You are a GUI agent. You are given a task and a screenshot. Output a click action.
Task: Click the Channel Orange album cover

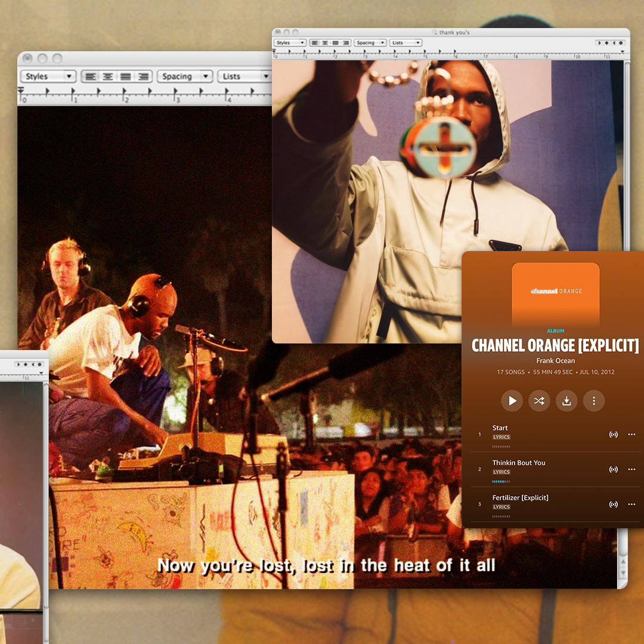click(x=555, y=295)
